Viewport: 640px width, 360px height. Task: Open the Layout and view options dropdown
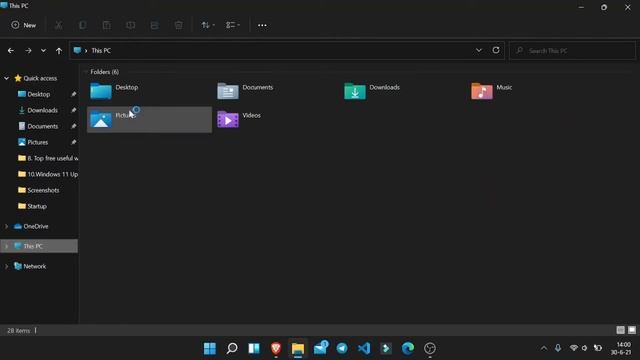(x=233, y=25)
